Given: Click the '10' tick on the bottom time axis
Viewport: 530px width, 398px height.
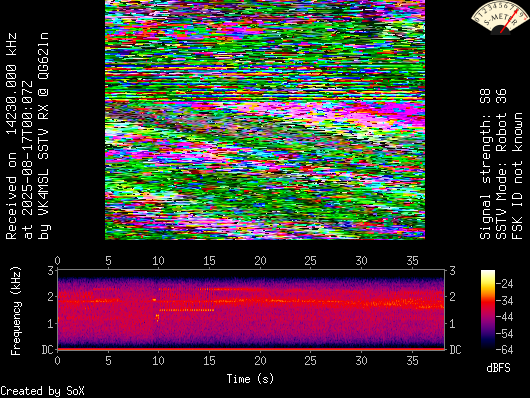Looking at the screenshot, I should point(158,360).
